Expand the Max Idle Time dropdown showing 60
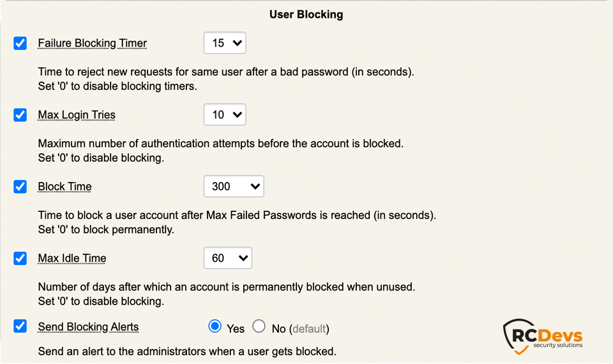Screen dimensions: 613x364 228,258
